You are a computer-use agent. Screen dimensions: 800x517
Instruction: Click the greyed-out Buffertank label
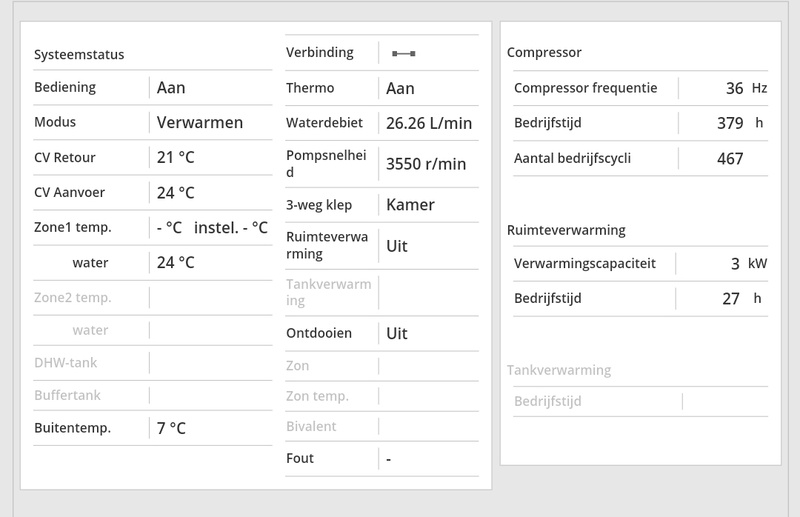(x=67, y=396)
